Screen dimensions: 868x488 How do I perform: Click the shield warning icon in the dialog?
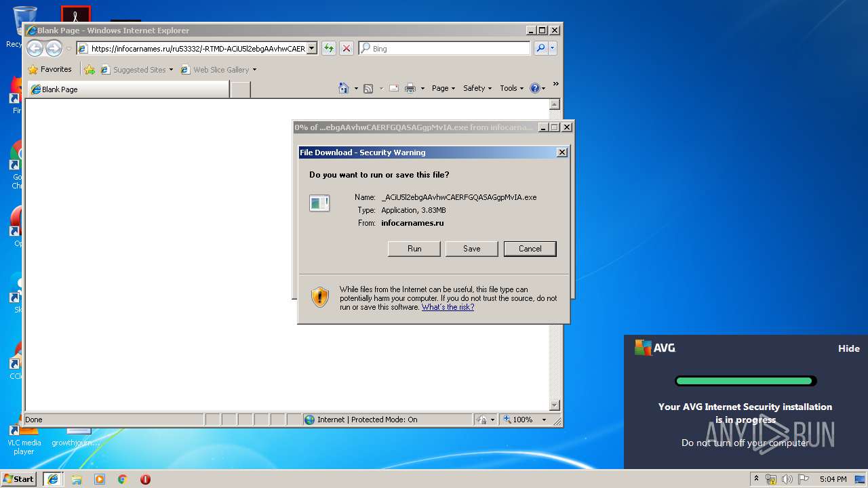(320, 297)
